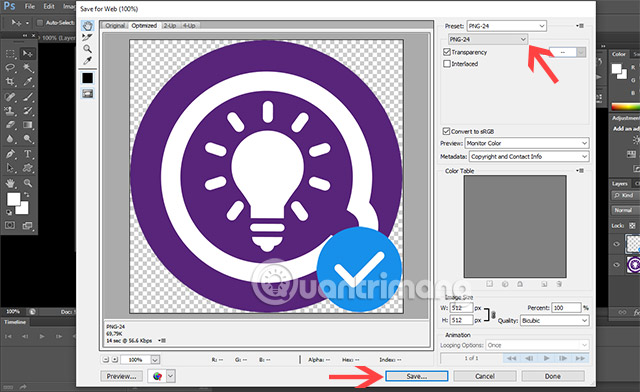Open the Metadata dropdown
This screenshot has width=640, height=392.
(x=529, y=156)
